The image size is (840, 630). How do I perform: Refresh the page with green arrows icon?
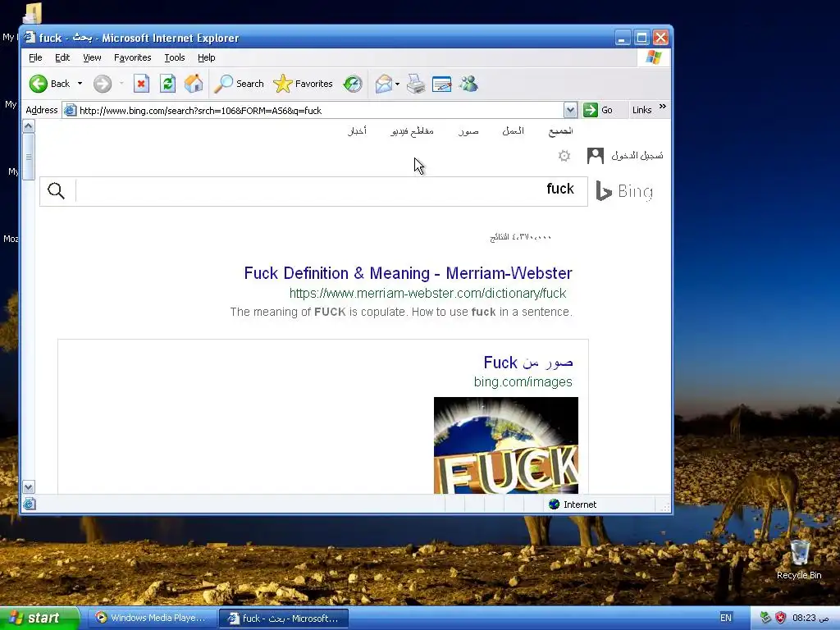click(167, 84)
